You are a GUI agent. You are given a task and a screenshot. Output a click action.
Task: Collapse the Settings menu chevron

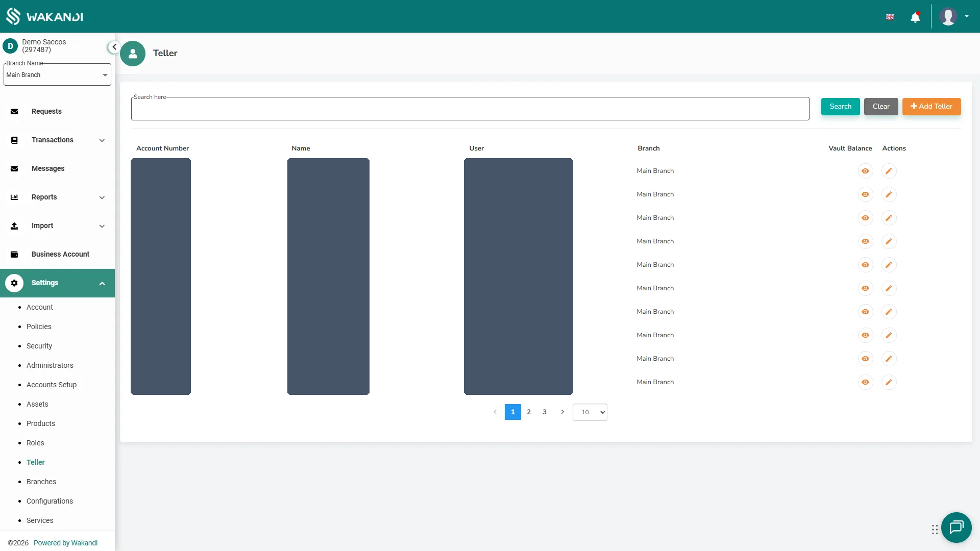(102, 283)
